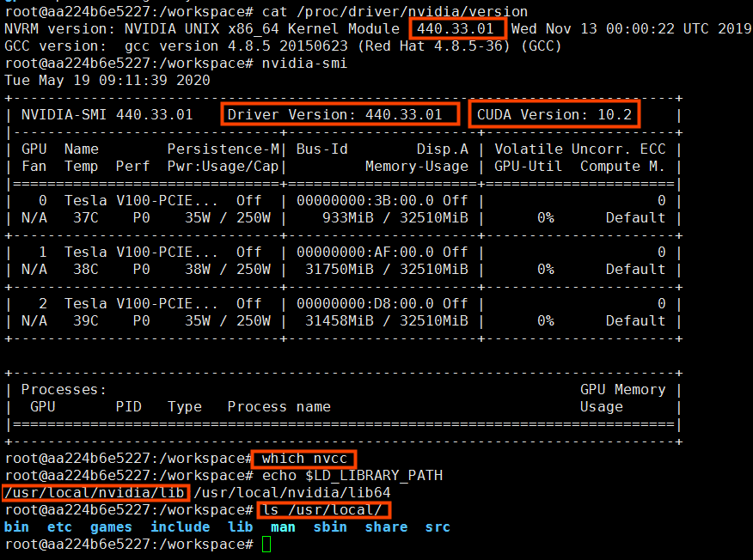Click the 'echo $LD_LIBRARY_PATH' command
The width and height of the screenshot is (753, 560).
[352, 476]
